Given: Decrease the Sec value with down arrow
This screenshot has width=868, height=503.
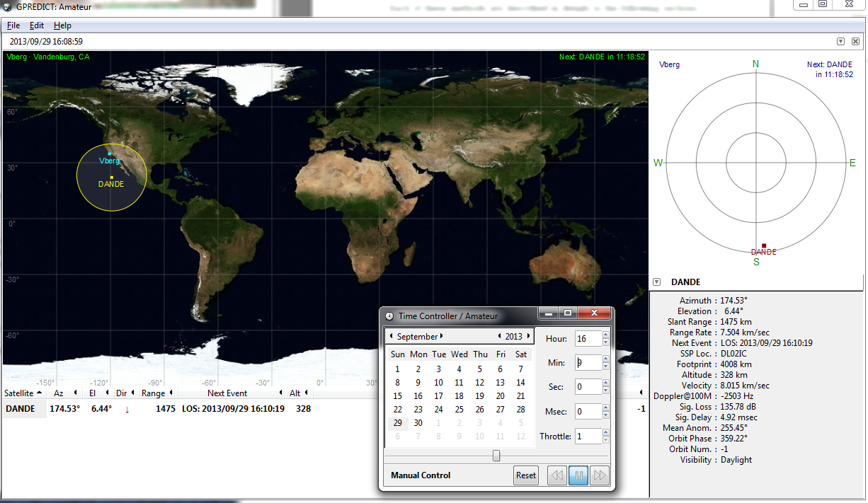Looking at the screenshot, I should pyautogui.click(x=605, y=391).
